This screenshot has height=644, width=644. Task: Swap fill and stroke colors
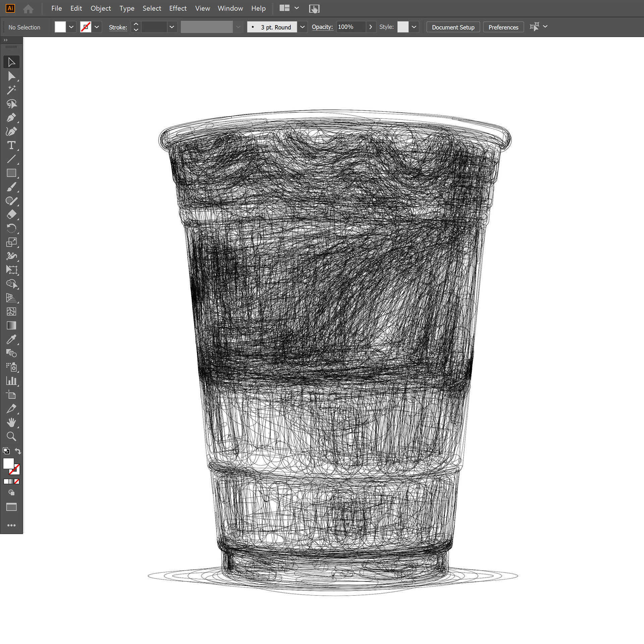pos(18,451)
